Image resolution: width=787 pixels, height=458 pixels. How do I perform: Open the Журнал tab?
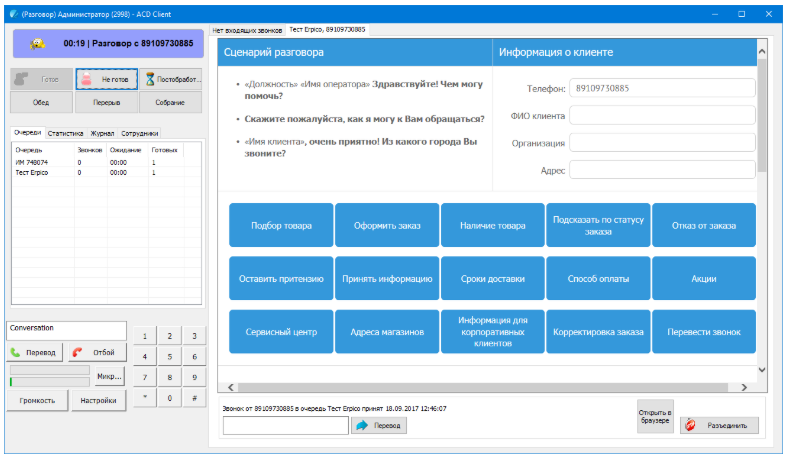point(102,132)
